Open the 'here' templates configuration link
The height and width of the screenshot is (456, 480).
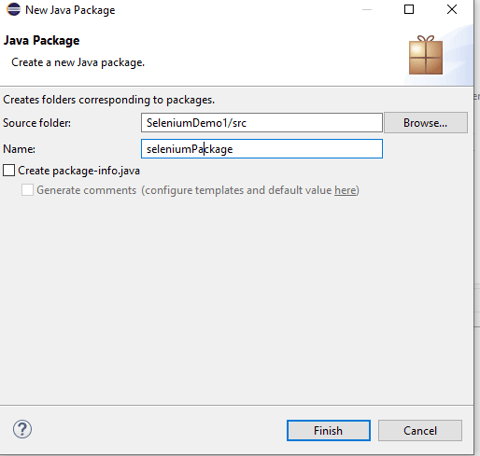[x=345, y=190]
